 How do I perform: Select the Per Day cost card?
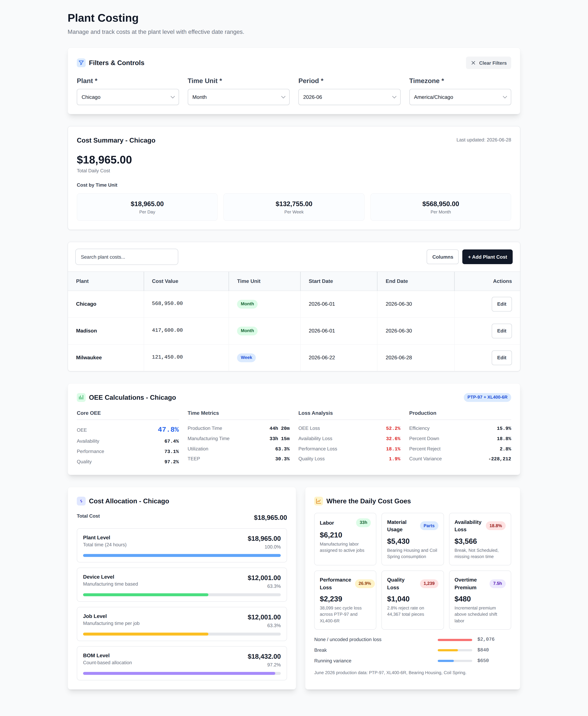(147, 207)
